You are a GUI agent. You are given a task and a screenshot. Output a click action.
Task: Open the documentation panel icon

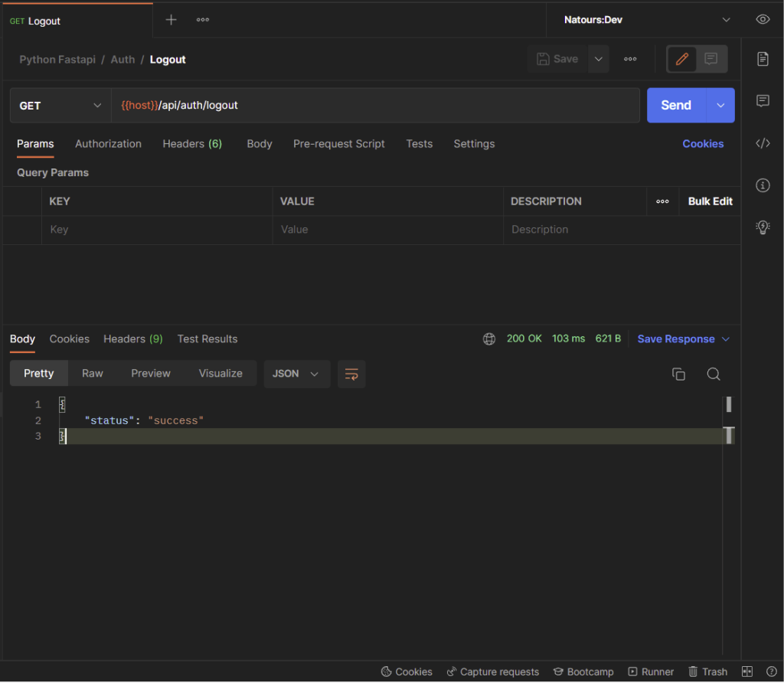pos(763,59)
